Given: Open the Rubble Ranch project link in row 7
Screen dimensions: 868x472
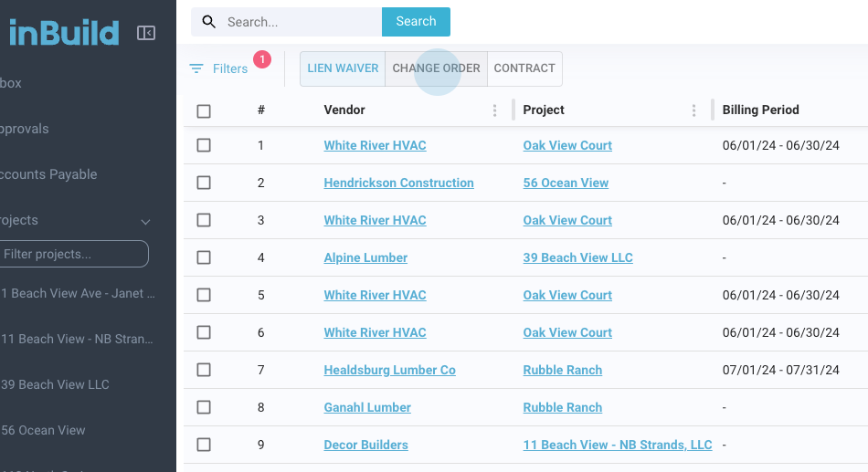Looking at the screenshot, I should (562, 370).
